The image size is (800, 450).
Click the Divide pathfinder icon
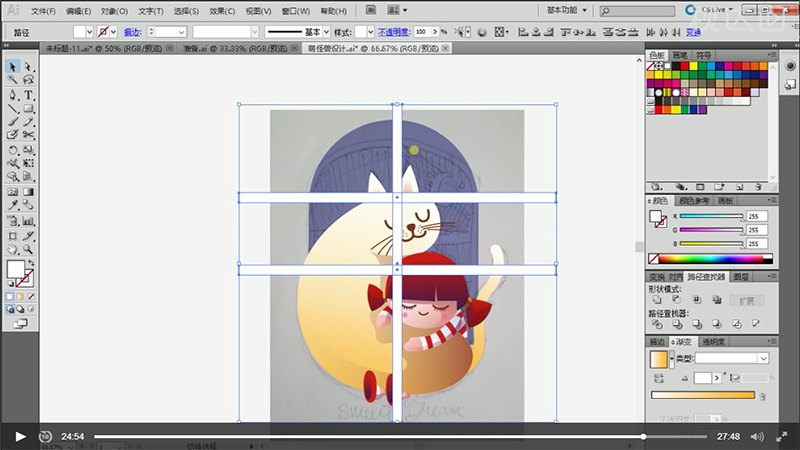657,324
